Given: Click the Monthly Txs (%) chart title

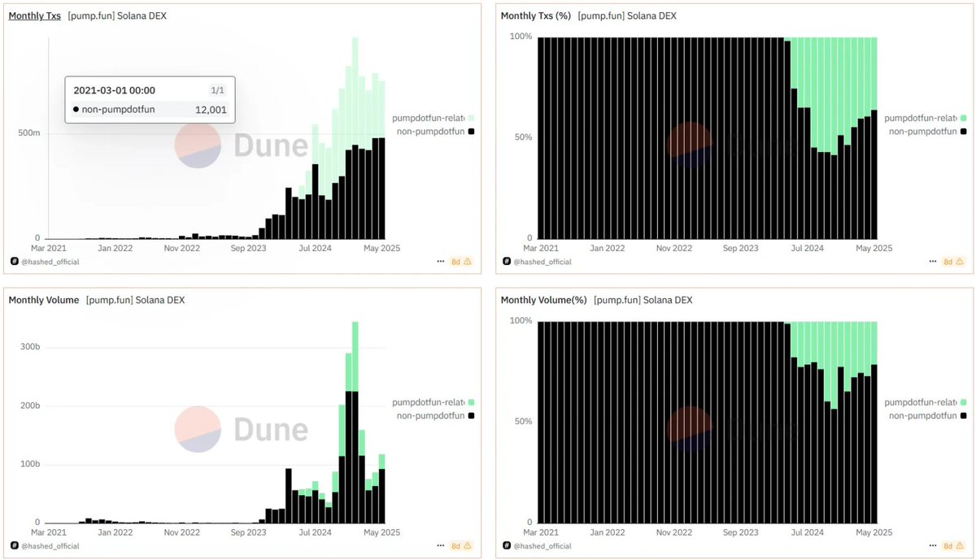Looking at the screenshot, I should coord(536,15).
